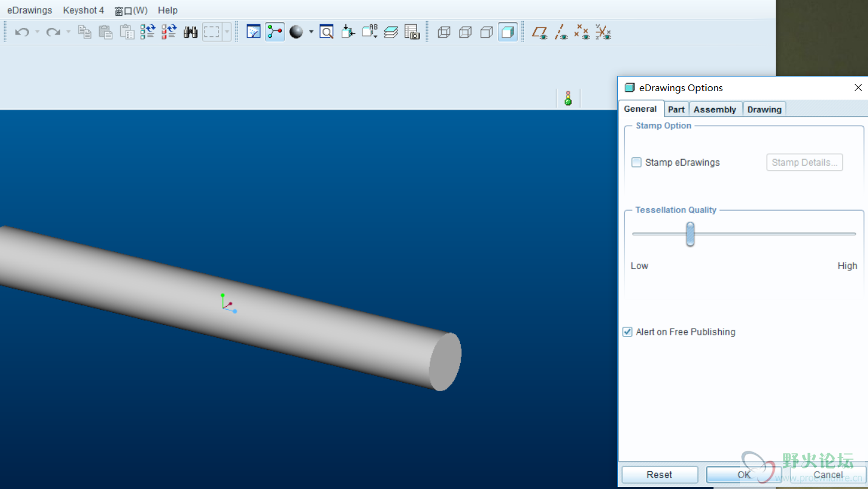The height and width of the screenshot is (489, 868).
Task: Click the View Manager camera icon
Action: [x=412, y=32]
